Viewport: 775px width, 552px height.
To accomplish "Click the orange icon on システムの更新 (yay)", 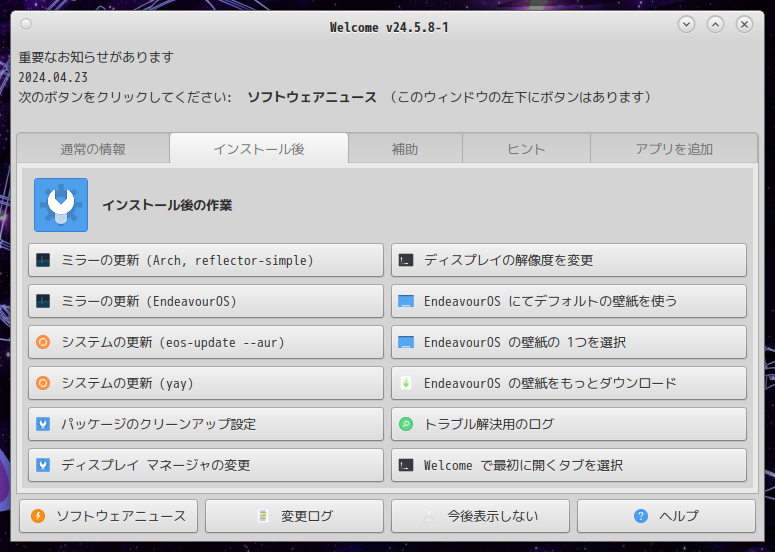I will pyautogui.click(x=43, y=383).
